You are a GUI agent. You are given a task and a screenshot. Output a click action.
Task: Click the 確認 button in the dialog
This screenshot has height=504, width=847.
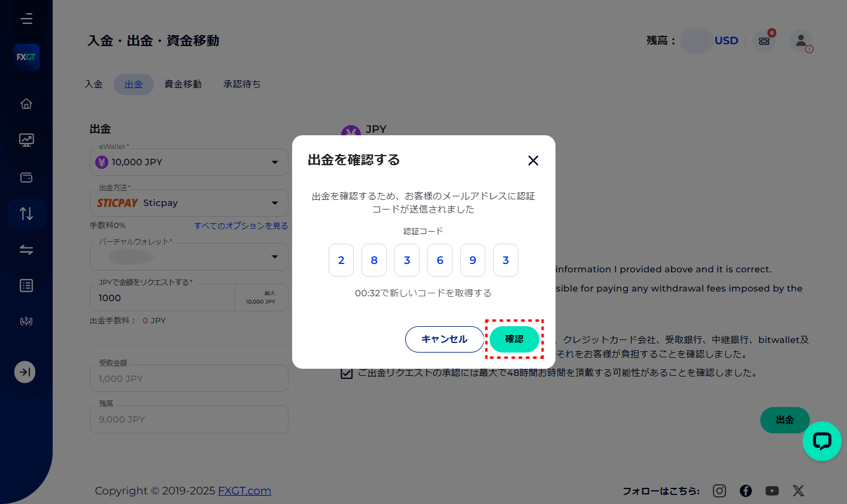[514, 339]
